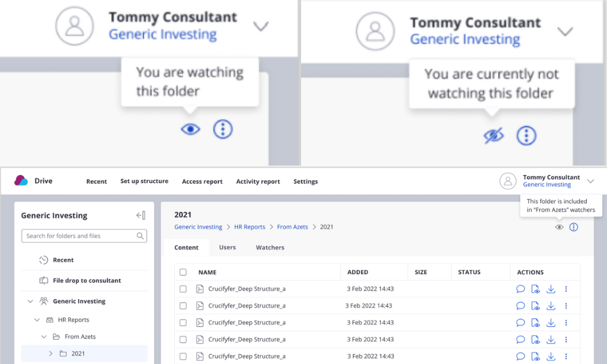
Task: Collapse the From Azets tree chevron
Action: tap(44, 337)
